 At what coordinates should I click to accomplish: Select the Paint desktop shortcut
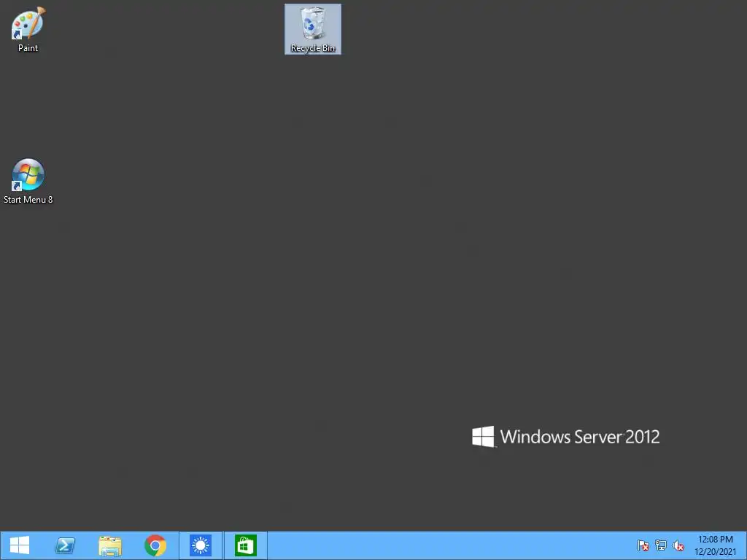point(28,28)
